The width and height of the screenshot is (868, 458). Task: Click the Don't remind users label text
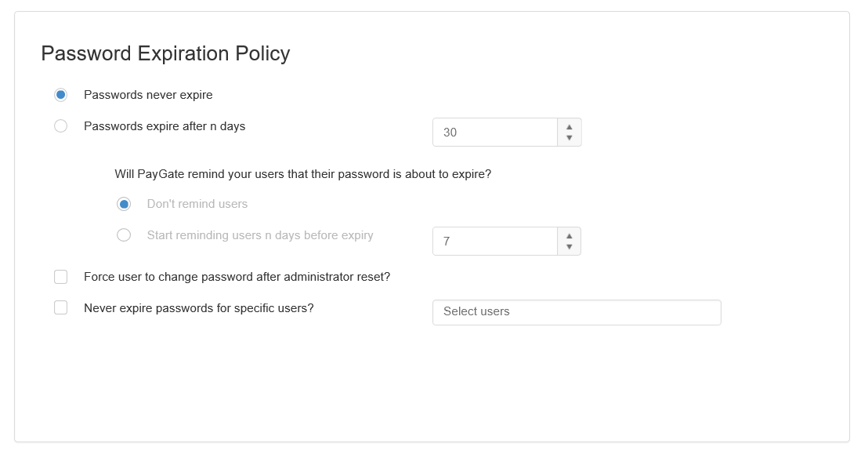pyautogui.click(x=197, y=204)
